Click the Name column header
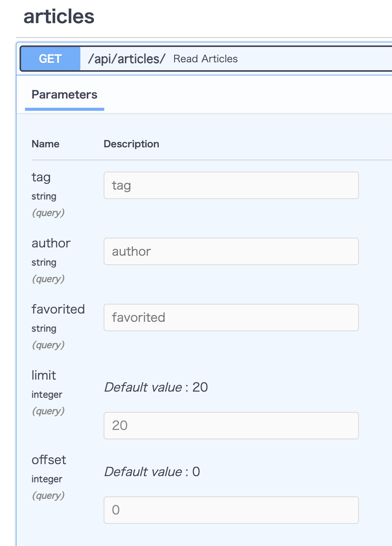The height and width of the screenshot is (546, 392). tap(45, 144)
